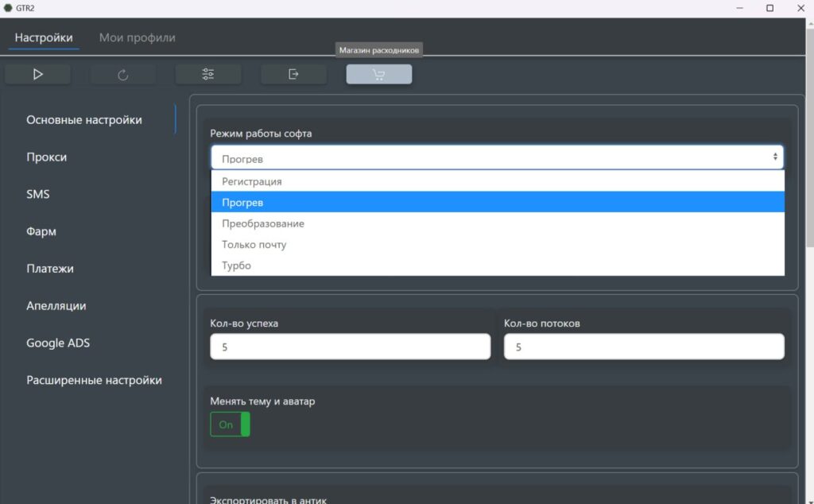This screenshot has width=814, height=504.
Task: Select Регистрация mode option
Action: tap(498, 181)
